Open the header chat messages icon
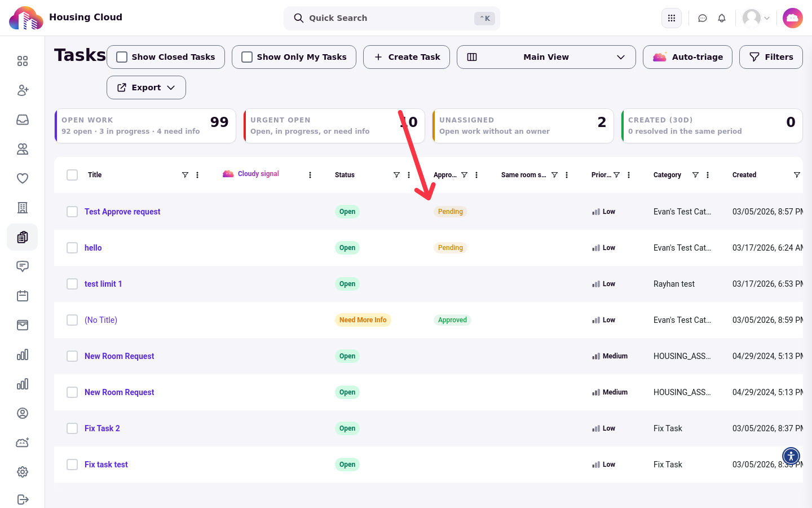The image size is (812, 508). click(x=703, y=18)
